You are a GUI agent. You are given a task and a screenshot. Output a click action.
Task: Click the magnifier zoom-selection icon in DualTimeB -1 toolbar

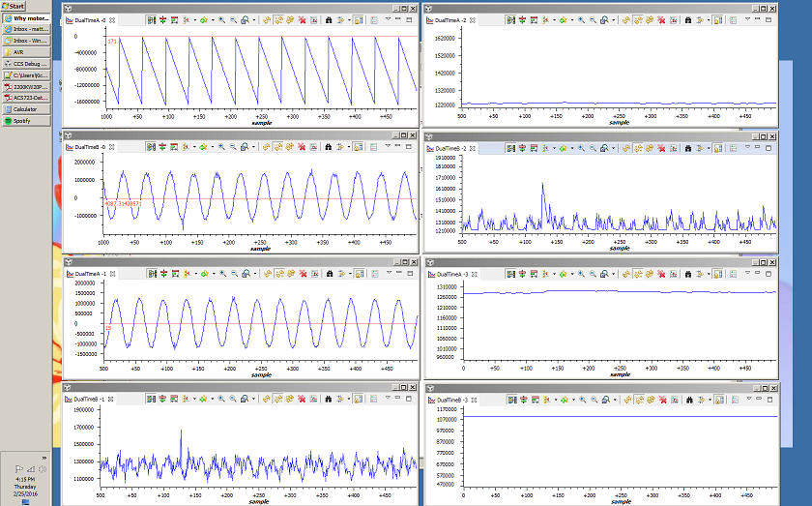tap(245, 399)
